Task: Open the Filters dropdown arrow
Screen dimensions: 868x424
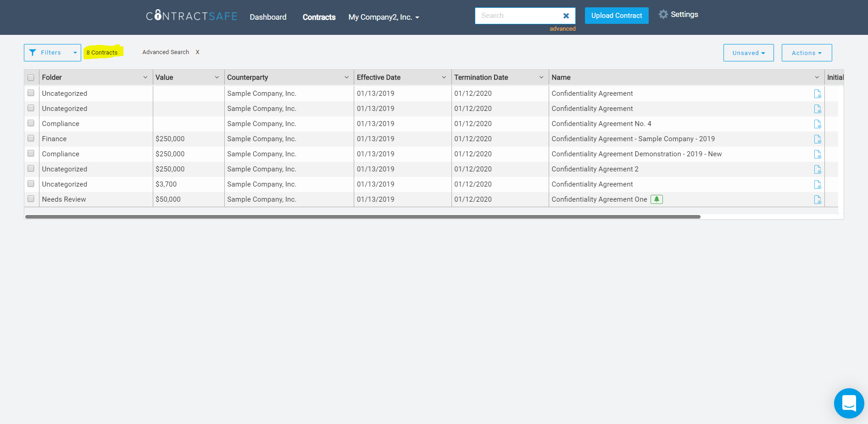Action: pyautogui.click(x=75, y=53)
